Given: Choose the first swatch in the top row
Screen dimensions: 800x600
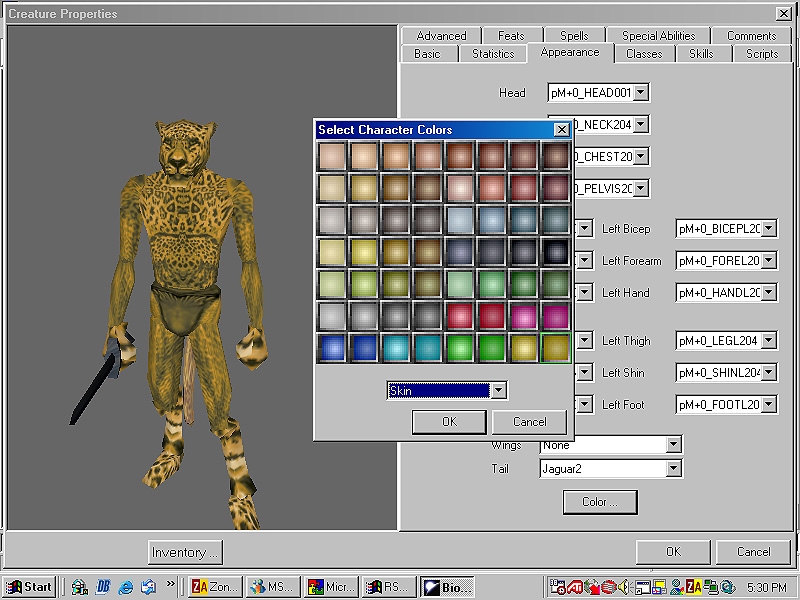Looking at the screenshot, I should (x=332, y=156).
